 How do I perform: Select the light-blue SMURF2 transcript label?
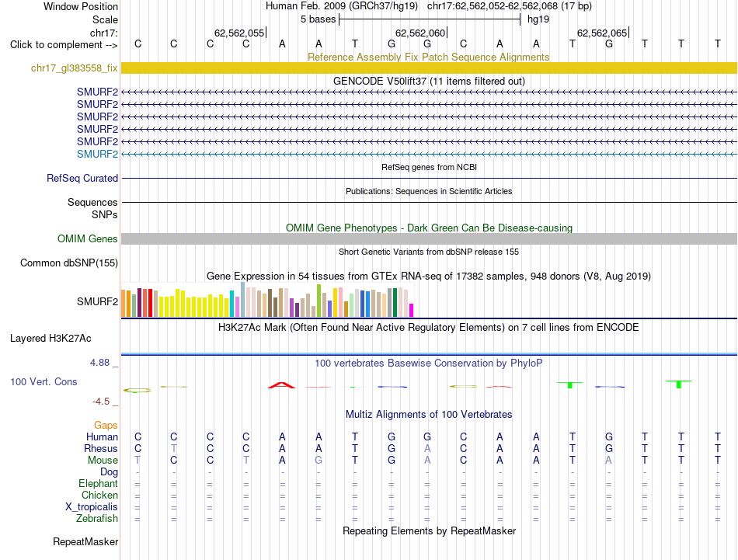[97, 154]
